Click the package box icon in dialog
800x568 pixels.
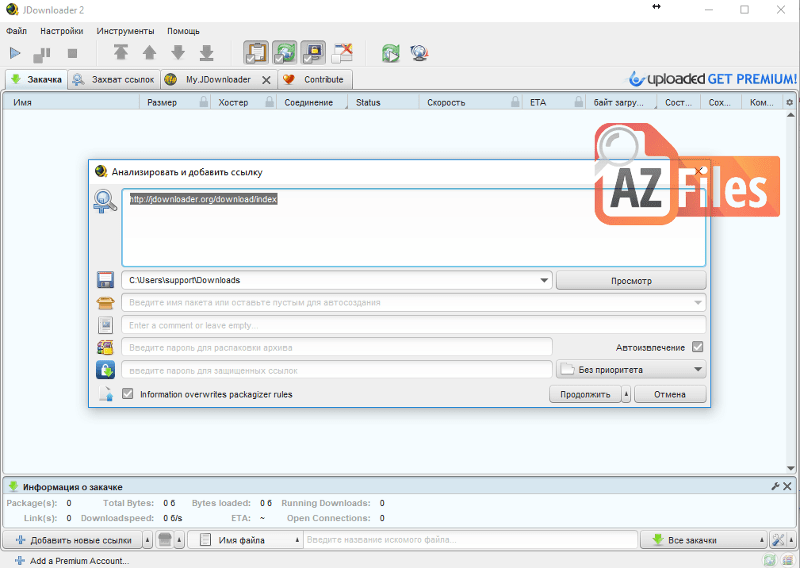[105, 303]
